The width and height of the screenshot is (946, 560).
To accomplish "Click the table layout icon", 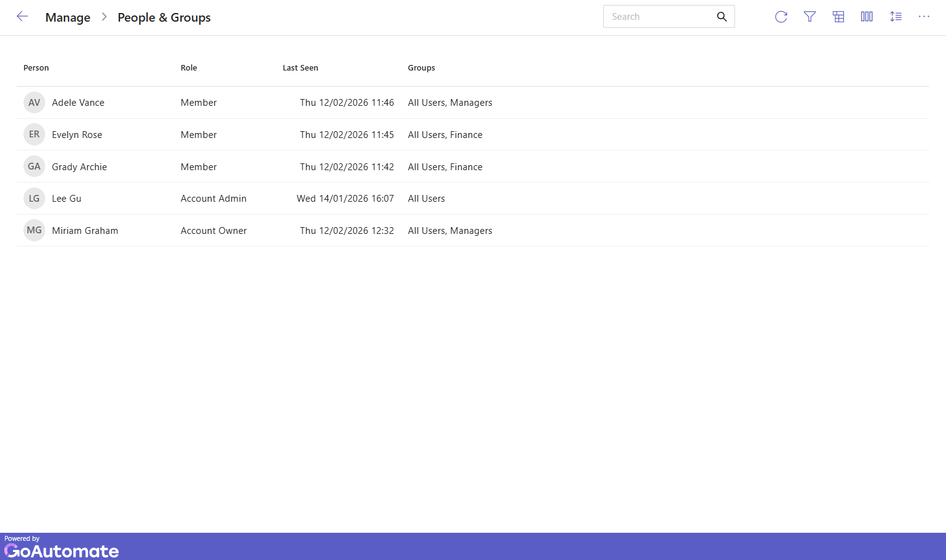I will (838, 17).
